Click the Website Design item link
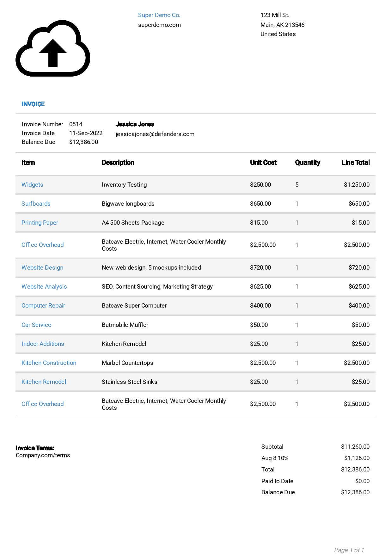 (x=42, y=267)
